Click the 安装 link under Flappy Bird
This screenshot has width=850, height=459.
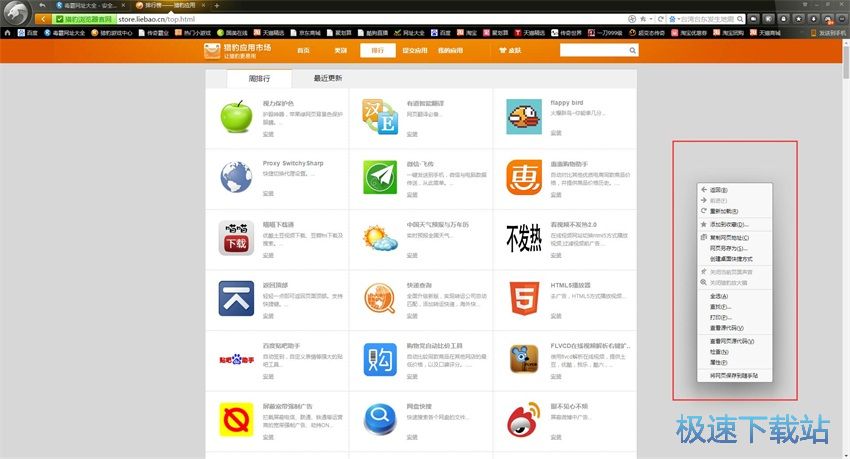pos(556,133)
